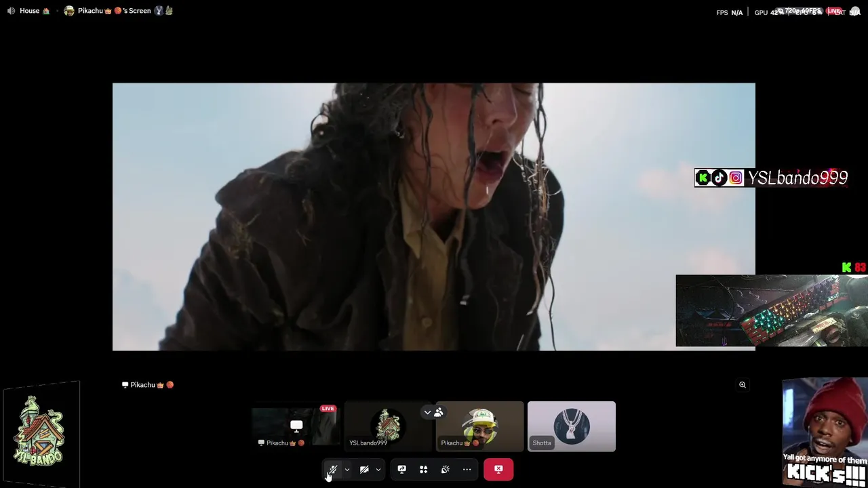The height and width of the screenshot is (488, 868).
Task: Click the share your screen icon
Action: tap(401, 469)
